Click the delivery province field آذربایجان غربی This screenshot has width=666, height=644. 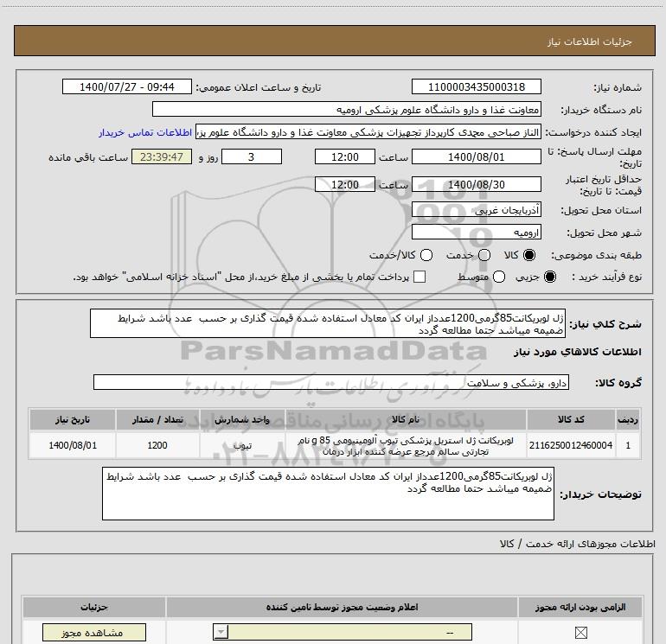coord(476,211)
